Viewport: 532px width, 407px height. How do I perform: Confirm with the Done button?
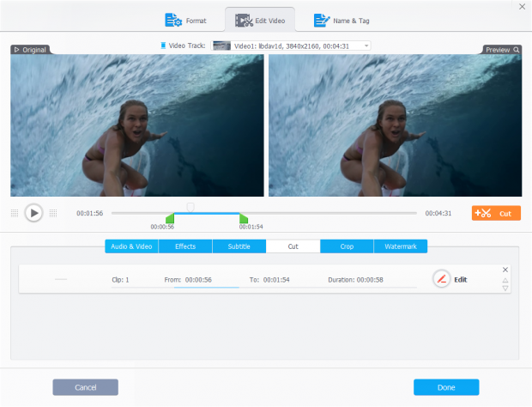(x=446, y=387)
